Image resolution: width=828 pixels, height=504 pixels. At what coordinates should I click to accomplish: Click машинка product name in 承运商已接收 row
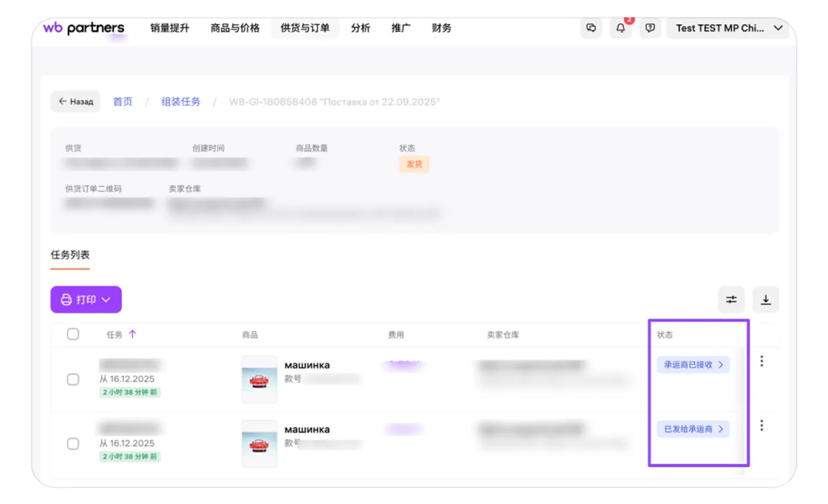tap(307, 365)
